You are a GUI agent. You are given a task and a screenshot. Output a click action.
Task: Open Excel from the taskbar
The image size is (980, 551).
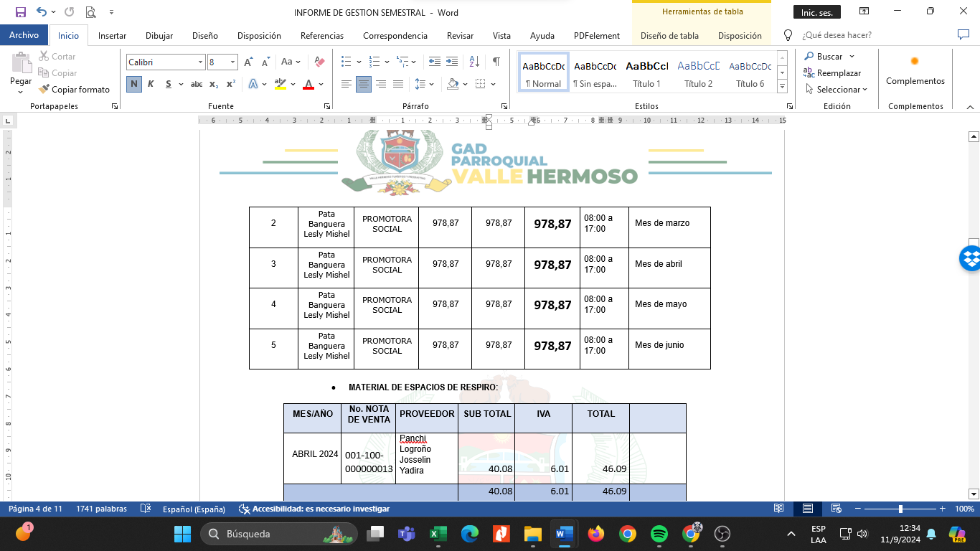[438, 534]
